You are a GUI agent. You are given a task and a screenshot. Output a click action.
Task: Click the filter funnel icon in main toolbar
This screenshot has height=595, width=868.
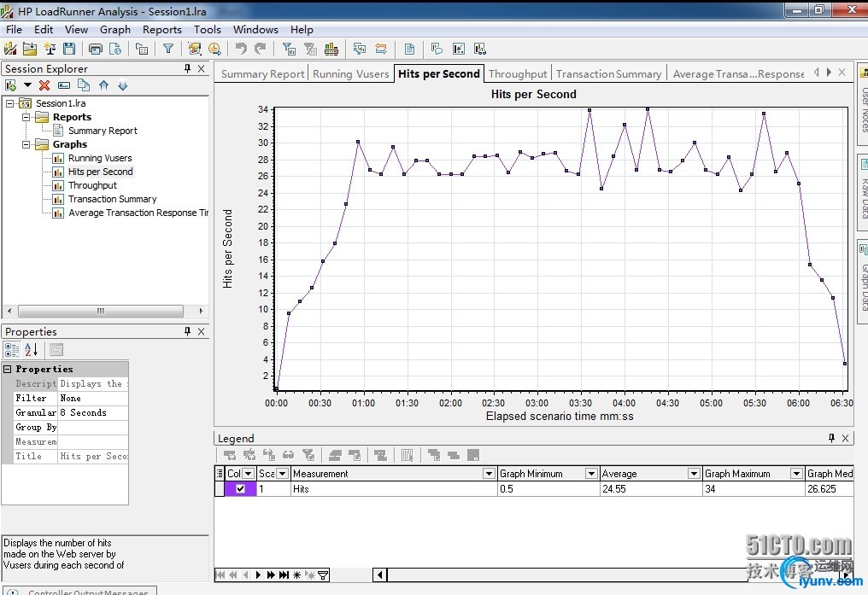(x=168, y=50)
